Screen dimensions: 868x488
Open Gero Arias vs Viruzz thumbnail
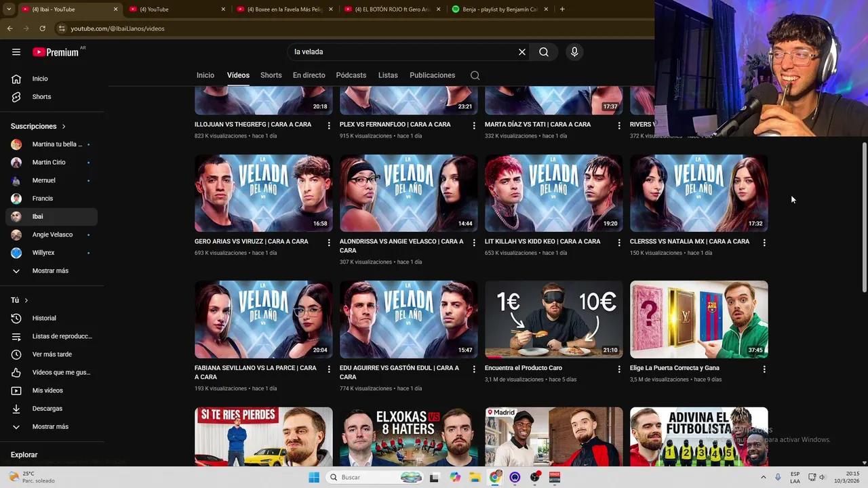pos(264,193)
